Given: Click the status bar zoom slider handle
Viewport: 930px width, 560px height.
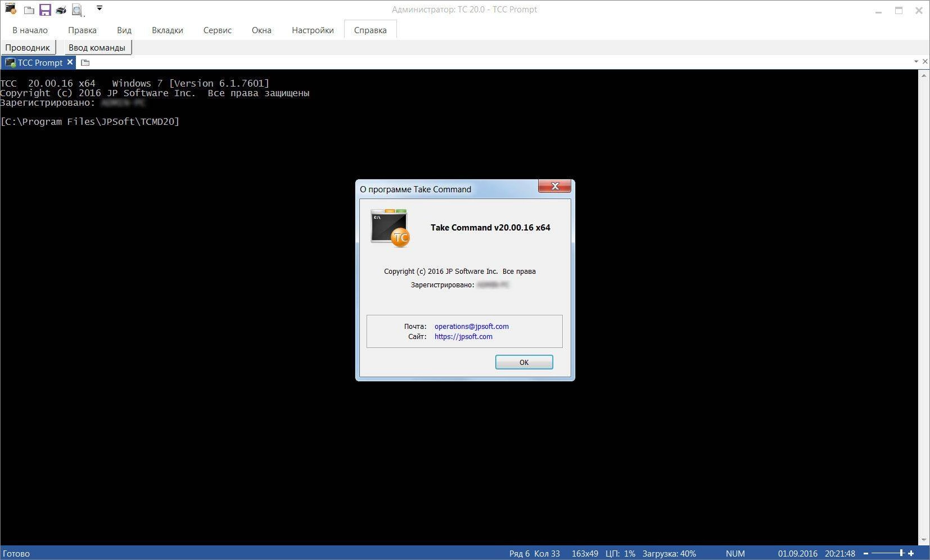Looking at the screenshot, I should click(901, 553).
